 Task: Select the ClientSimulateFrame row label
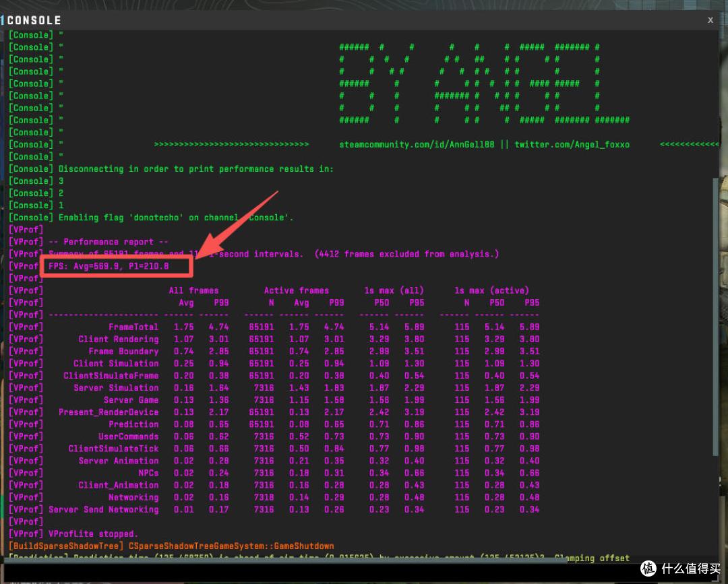(x=111, y=375)
